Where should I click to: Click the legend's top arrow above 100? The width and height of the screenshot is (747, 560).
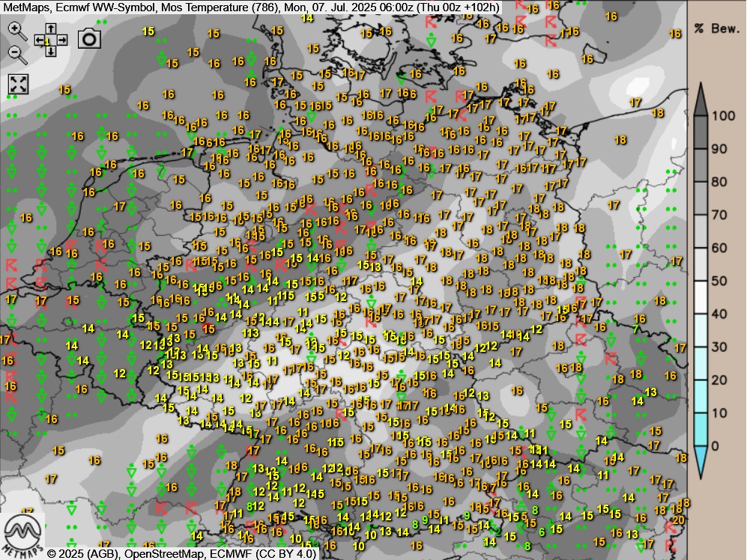click(x=701, y=99)
